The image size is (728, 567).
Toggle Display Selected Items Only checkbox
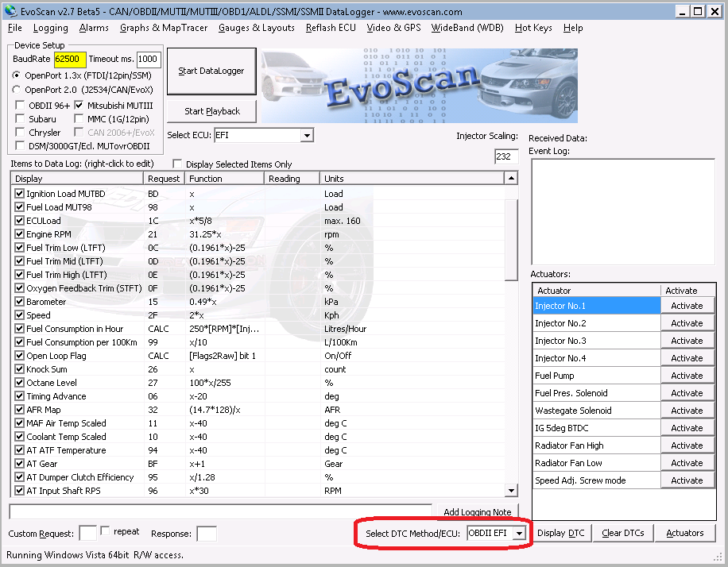click(178, 164)
